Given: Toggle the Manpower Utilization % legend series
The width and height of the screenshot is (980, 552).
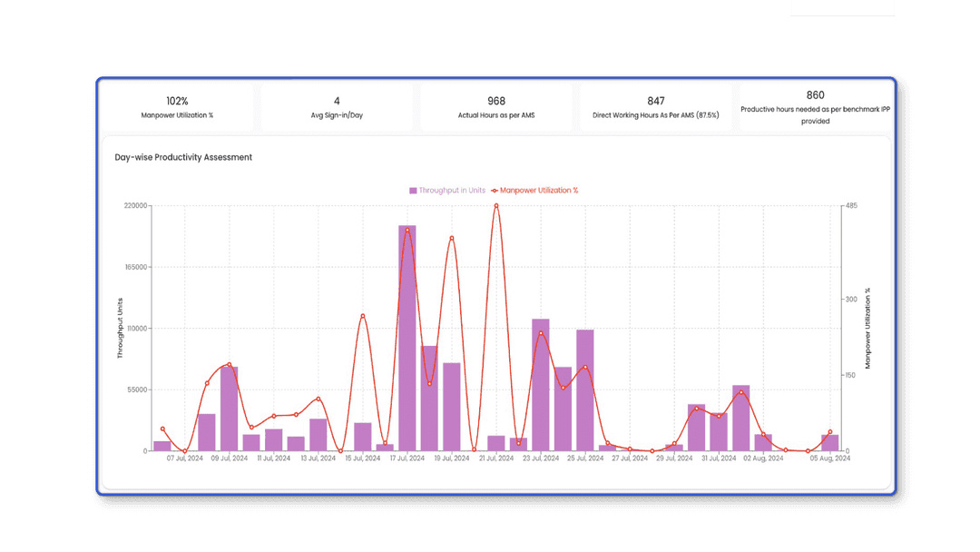Looking at the screenshot, I should [x=538, y=191].
